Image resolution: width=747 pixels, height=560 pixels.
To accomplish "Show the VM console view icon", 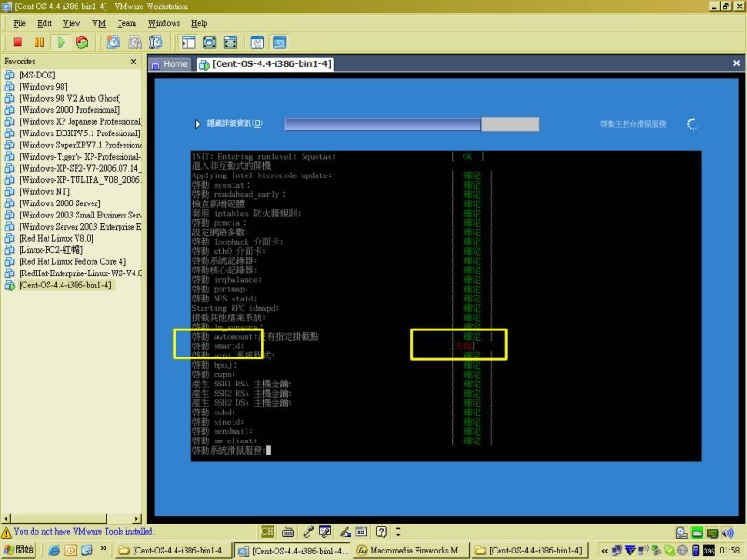I will 279,42.
